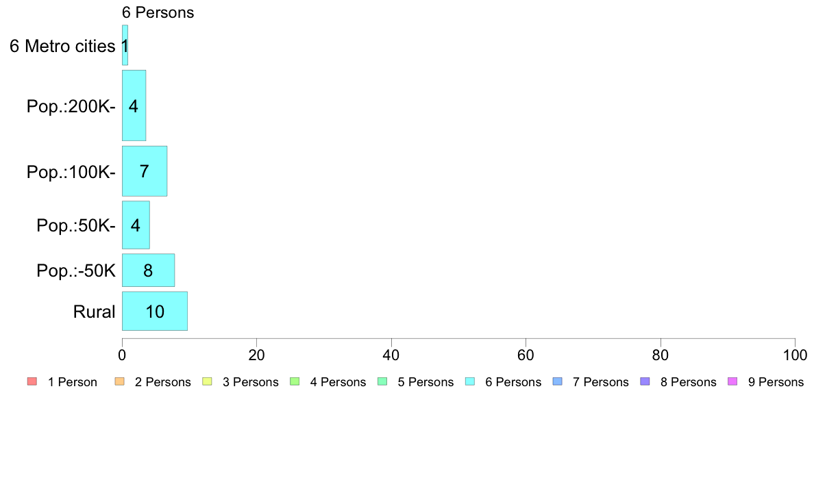Screen dimensions: 814x504
Task: Click the 5 Persons mint legend swatch
Action: click(x=382, y=381)
